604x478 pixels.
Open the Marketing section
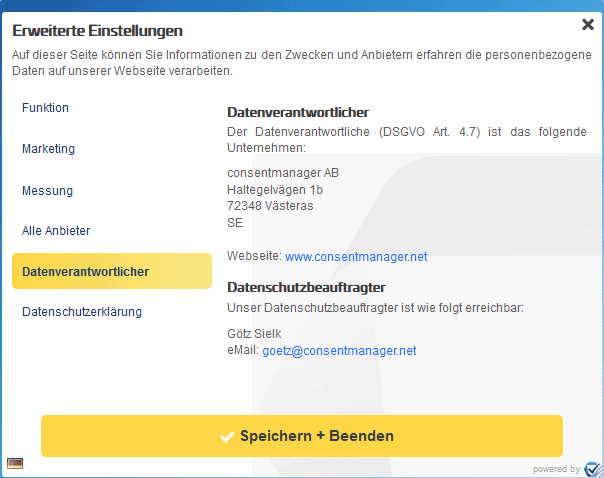click(x=49, y=149)
